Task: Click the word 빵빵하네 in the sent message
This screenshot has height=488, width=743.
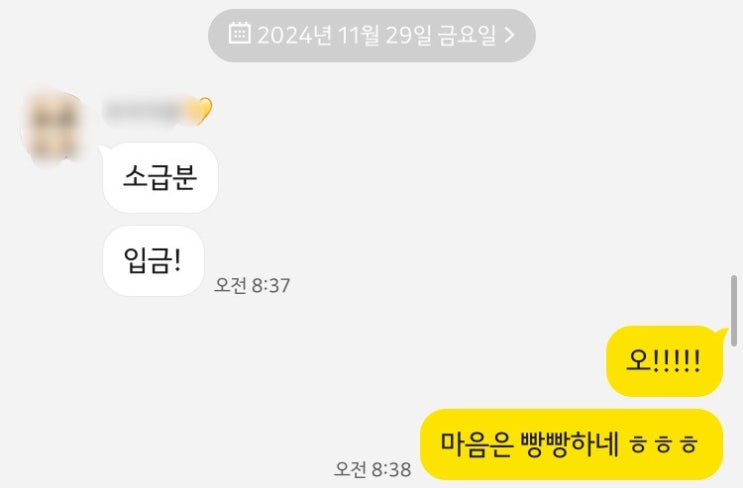Action: (570, 444)
